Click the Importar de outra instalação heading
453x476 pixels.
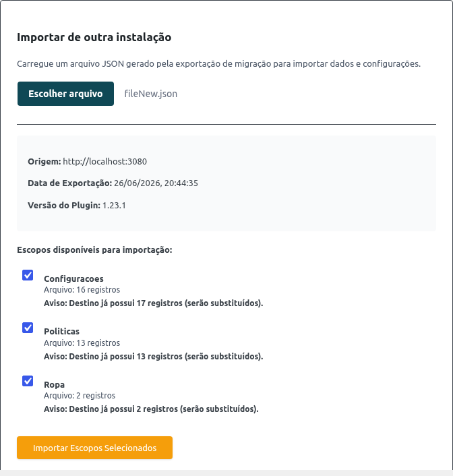[x=94, y=37]
